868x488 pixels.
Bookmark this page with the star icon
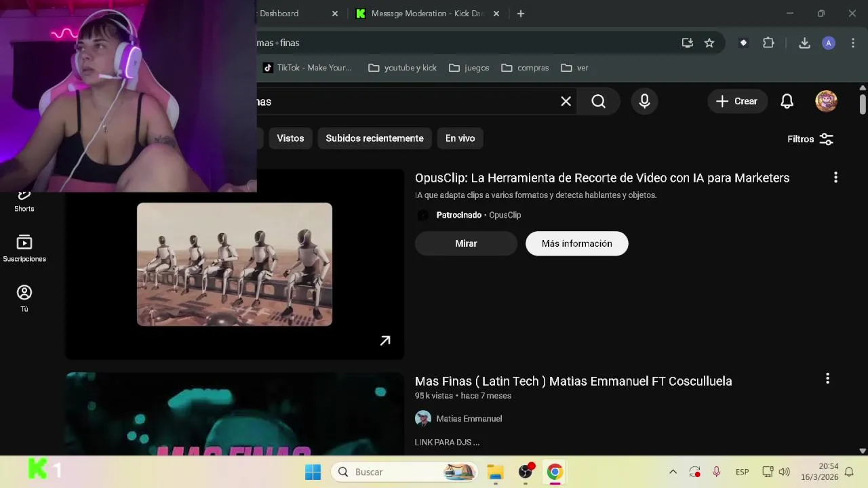coord(709,43)
